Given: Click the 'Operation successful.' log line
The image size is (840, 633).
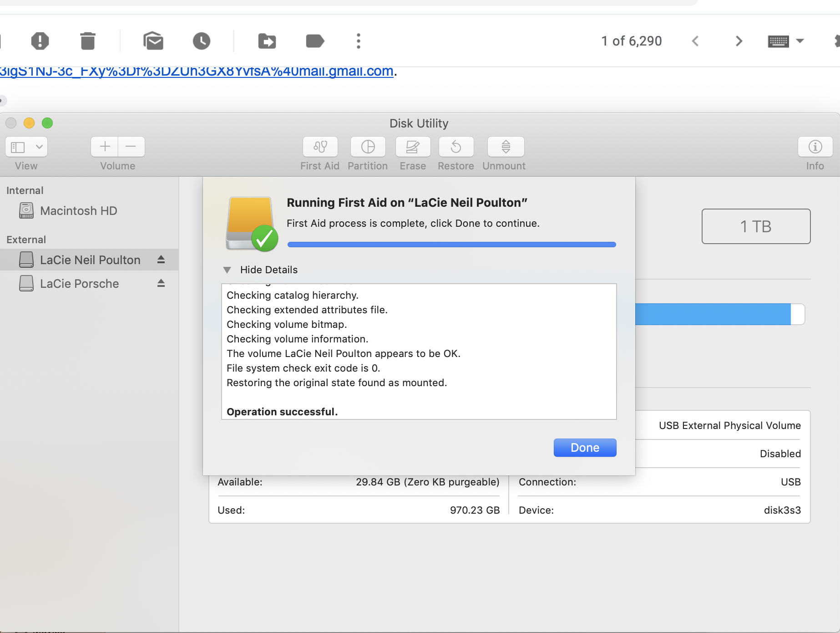Looking at the screenshot, I should point(282,412).
